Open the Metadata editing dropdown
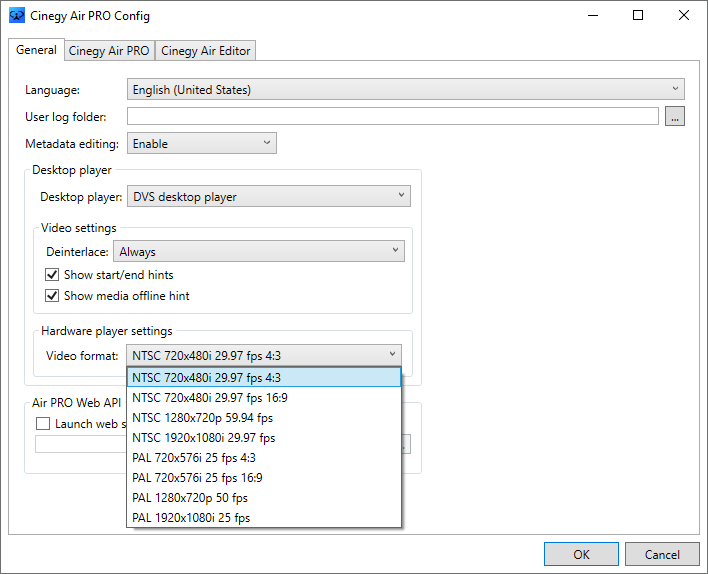This screenshot has width=708, height=574. click(x=201, y=144)
